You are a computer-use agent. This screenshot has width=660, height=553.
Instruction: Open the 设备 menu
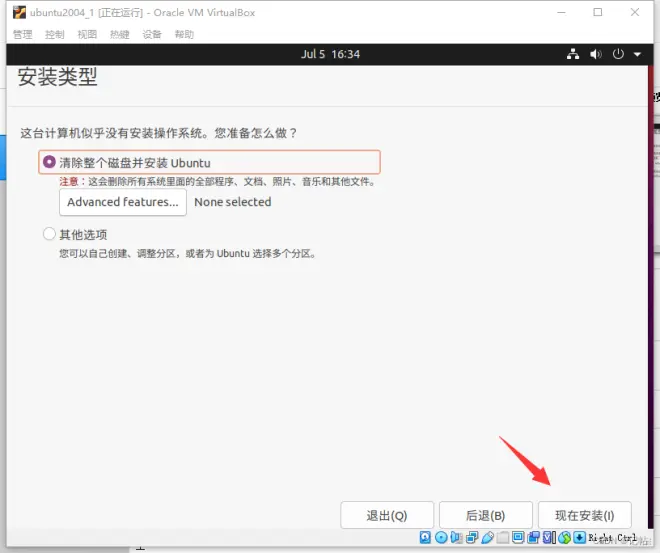click(152, 34)
